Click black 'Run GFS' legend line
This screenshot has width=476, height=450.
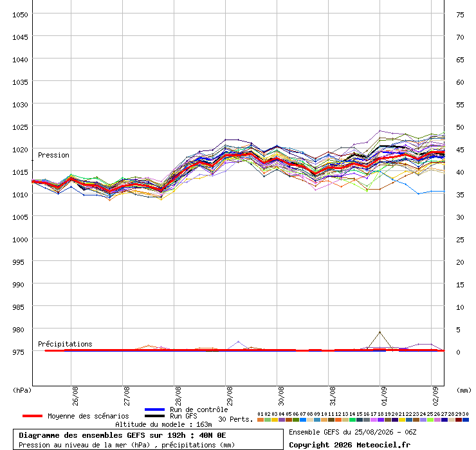click(x=155, y=416)
